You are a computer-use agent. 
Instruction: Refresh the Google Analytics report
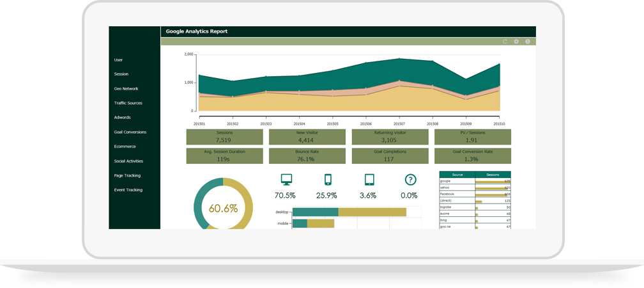click(x=505, y=42)
